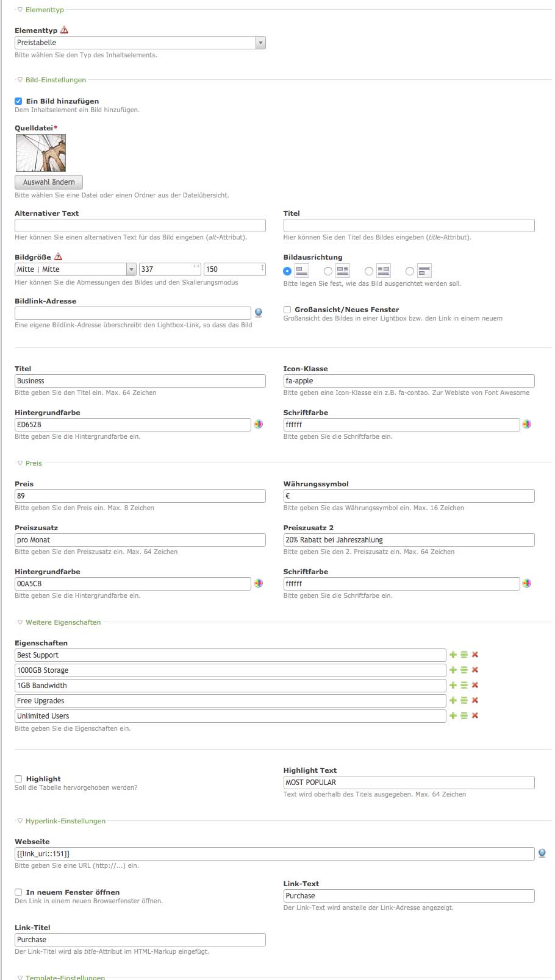Uncheck the 'Ein Bild hinzufügen' checkbox
The height and width of the screenshot is (980, 555).
tap(18, 101)
